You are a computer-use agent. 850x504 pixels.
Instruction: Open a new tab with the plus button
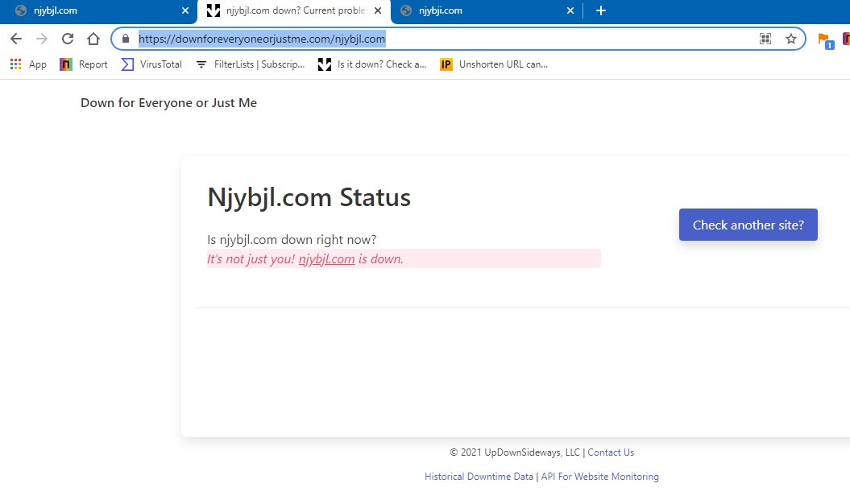600,10
